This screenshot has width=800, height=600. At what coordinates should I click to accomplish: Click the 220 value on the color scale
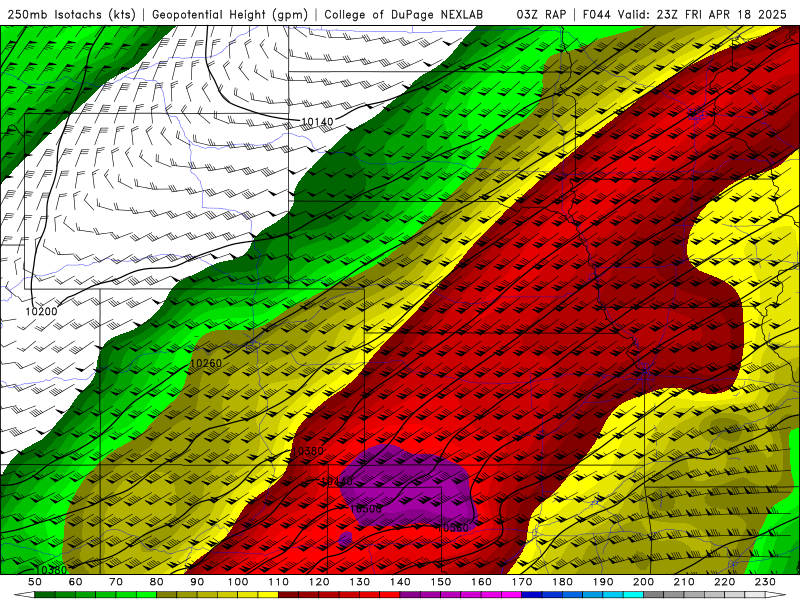(x=724, y=582)
